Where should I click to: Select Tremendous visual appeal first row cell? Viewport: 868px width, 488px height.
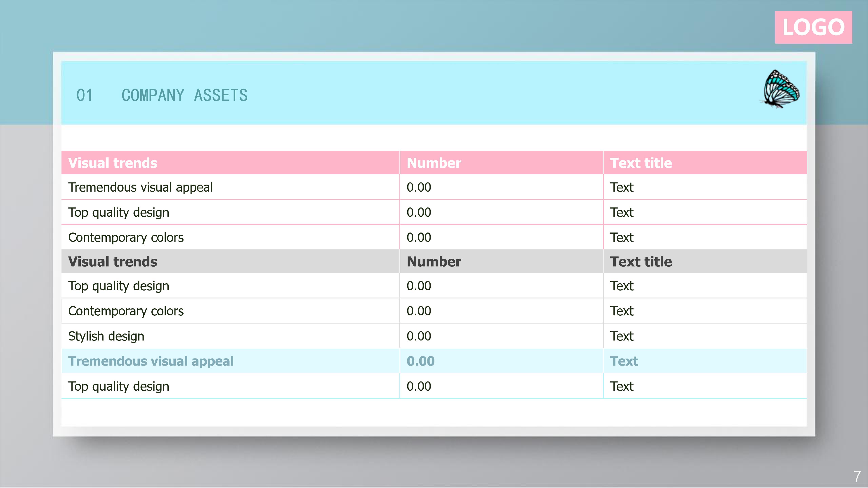click(x=140, y=187)
